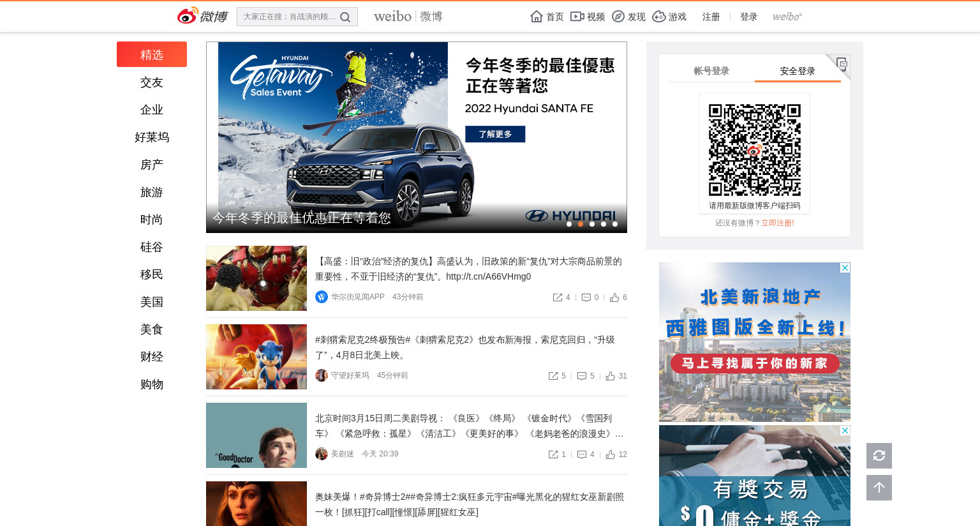Select the first carousel dot
980x526 pixels.
569,224
